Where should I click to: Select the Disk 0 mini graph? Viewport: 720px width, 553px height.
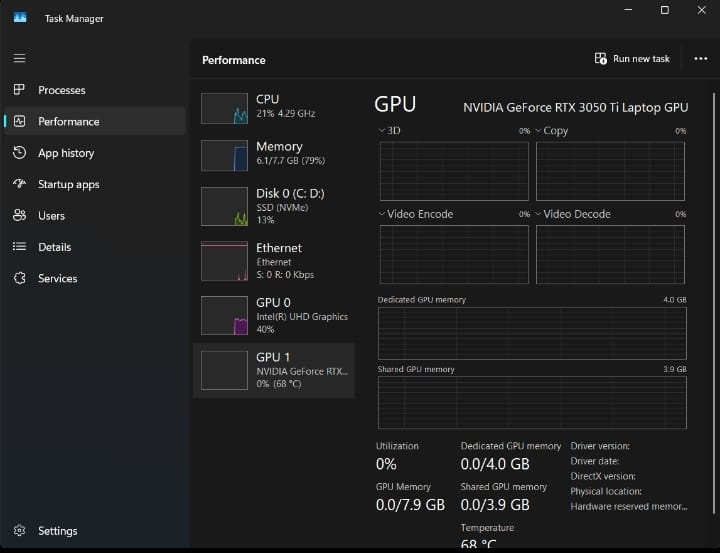(224, 206)
